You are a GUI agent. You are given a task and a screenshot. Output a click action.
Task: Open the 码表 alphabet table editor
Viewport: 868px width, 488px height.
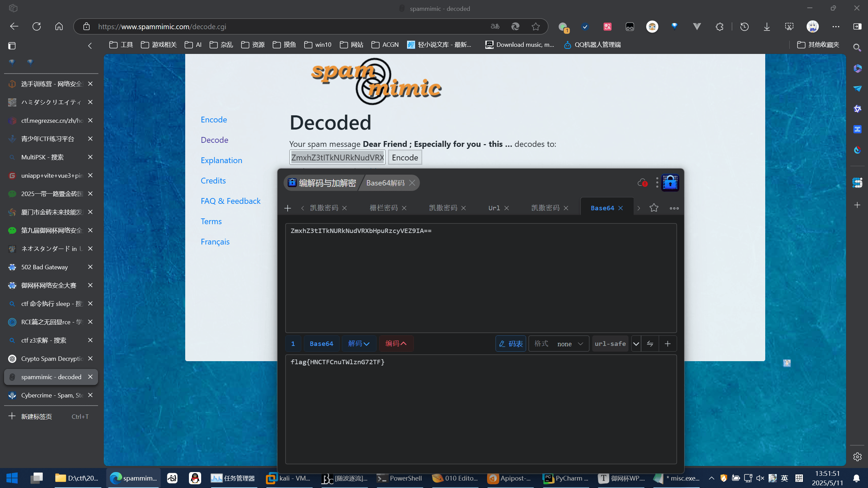click(x=511, y=344)
